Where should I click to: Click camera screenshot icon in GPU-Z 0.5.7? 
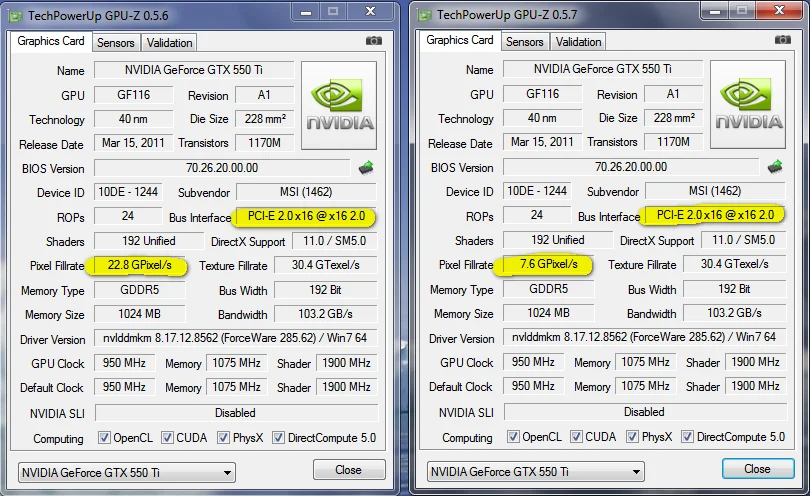[783, 39]
